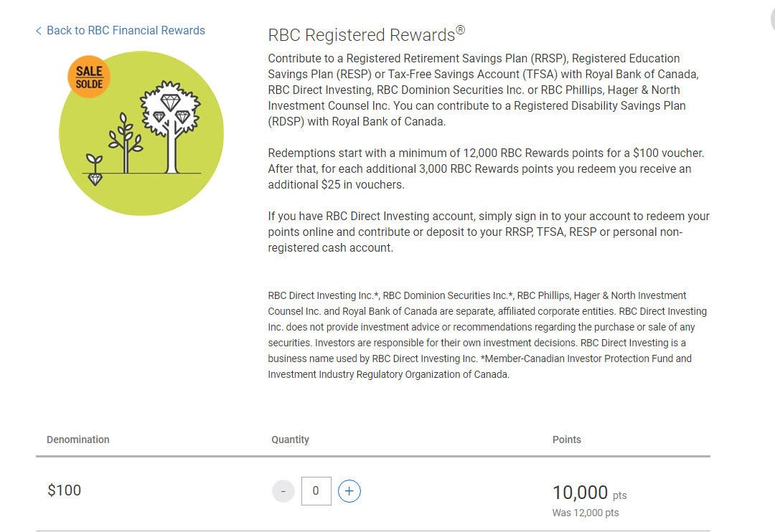Click the Denomination column header

(78, 440)
